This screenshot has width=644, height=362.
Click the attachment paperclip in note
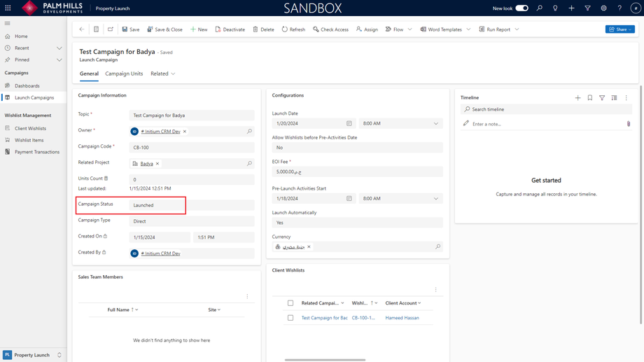629,124
